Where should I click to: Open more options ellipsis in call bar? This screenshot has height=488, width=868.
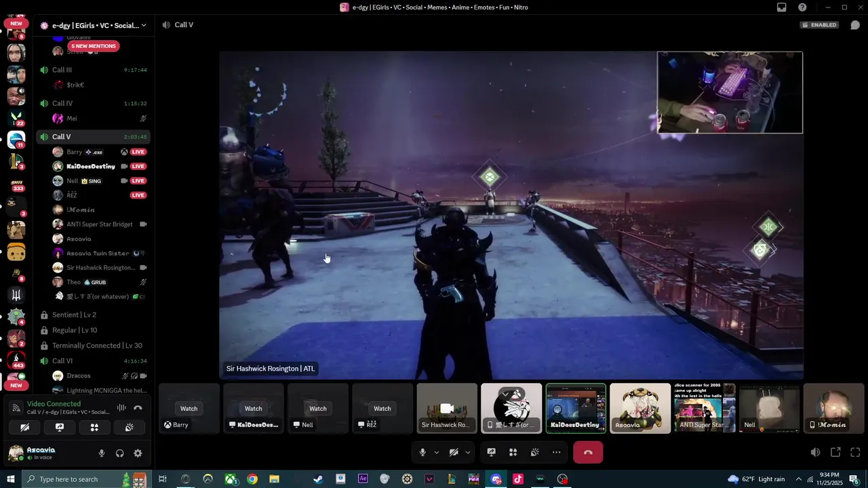click(557, 452)
